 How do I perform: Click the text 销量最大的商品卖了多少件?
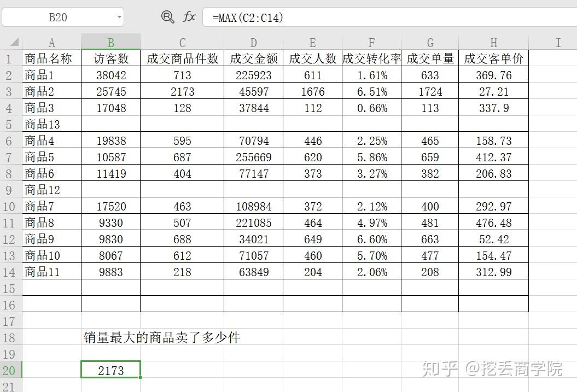(x=162, y=337)
